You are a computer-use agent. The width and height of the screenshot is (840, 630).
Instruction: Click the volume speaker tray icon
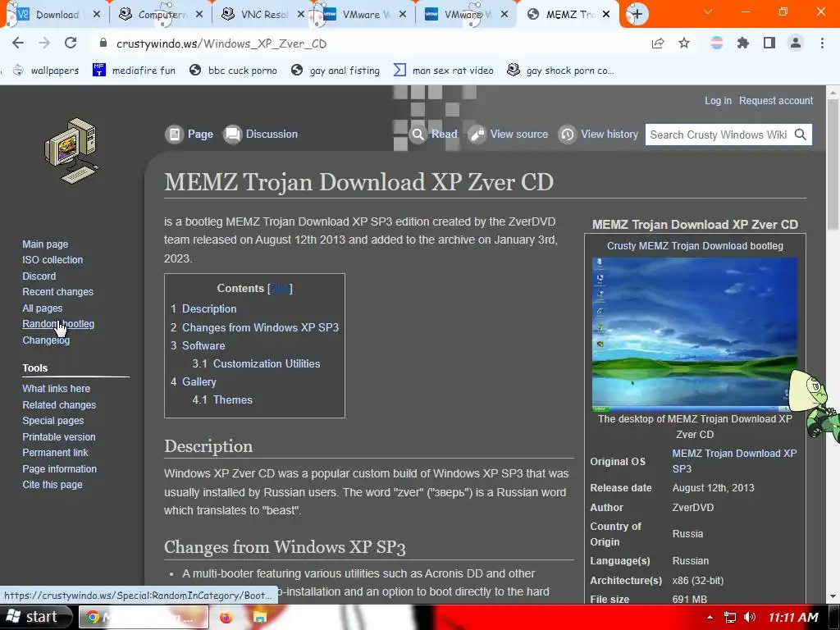coord(750,617)
